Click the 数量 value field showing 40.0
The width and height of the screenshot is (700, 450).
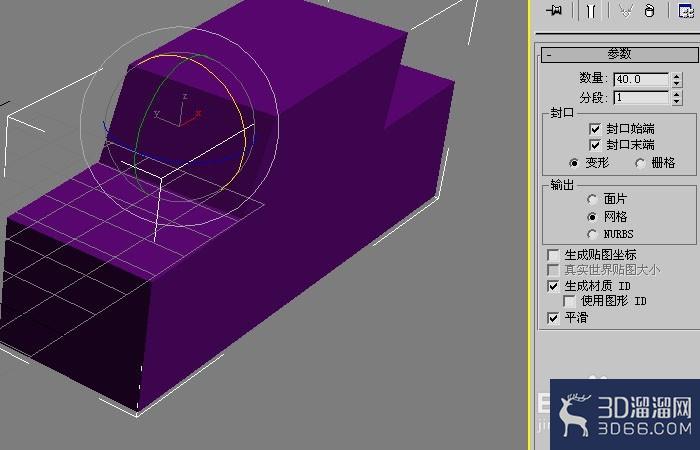coord(641,79)
